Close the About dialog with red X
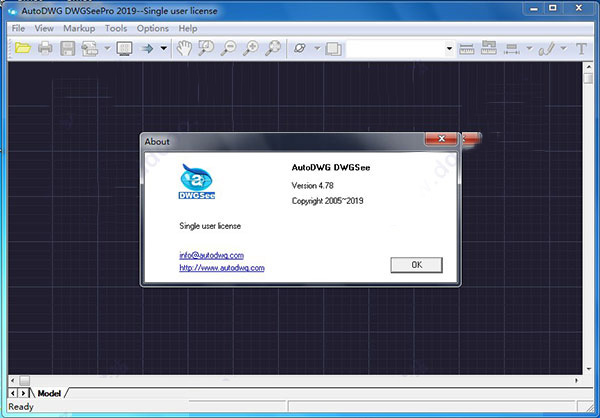Image resolution: width=600 pixels, height=418 pixels. coord(441,139)
